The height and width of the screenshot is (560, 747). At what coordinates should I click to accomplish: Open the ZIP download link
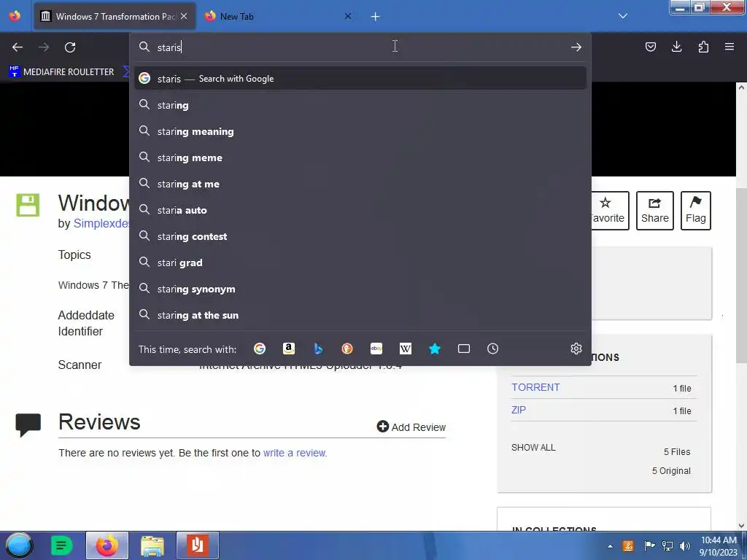click(519, 410)
